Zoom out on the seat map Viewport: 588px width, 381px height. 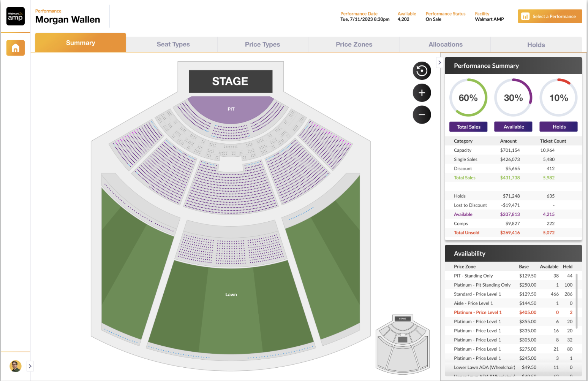[422, 115]
